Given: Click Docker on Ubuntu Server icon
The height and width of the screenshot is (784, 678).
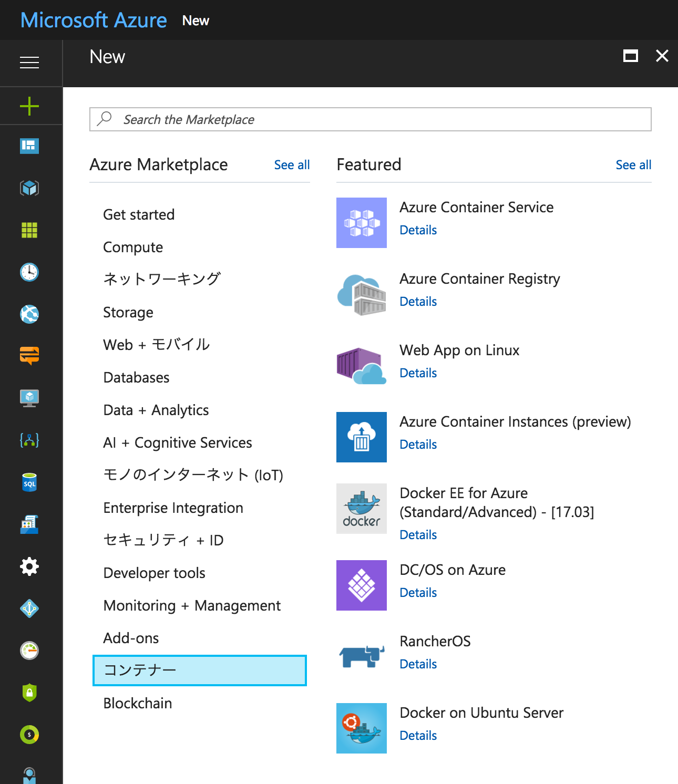Looking at the screenshot, I should pos(362,728).
